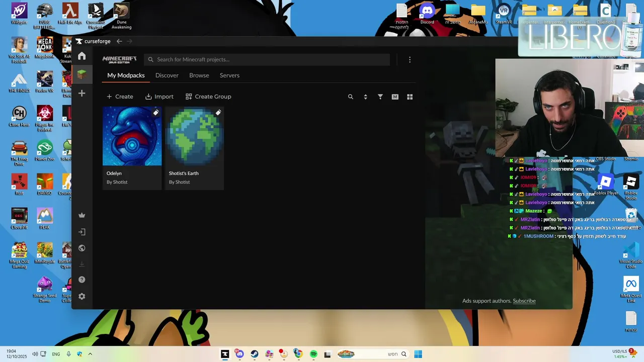Search modpacks with the magnifier icon
This screenshot has width=644, height=362.
click(351, 97)
